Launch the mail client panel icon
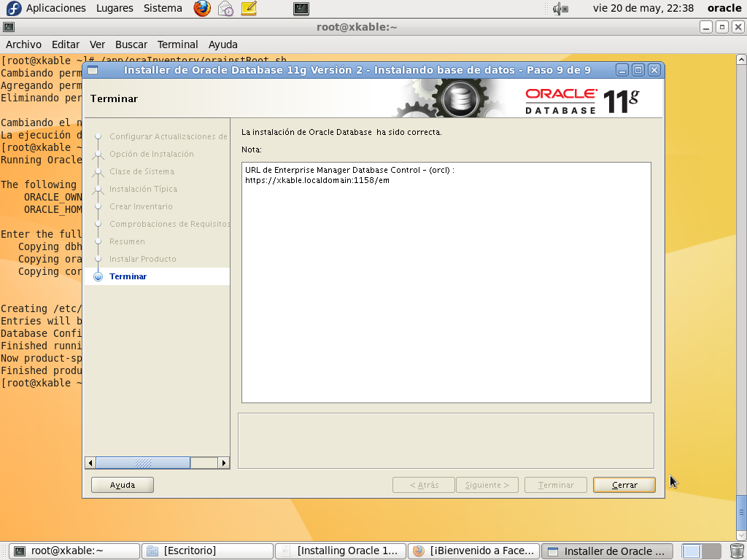 click(x=225, y=8)
